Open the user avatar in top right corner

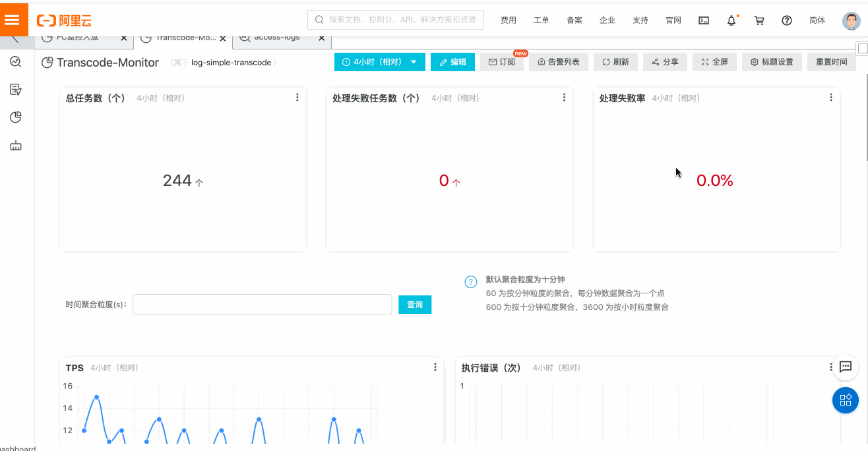851,20
